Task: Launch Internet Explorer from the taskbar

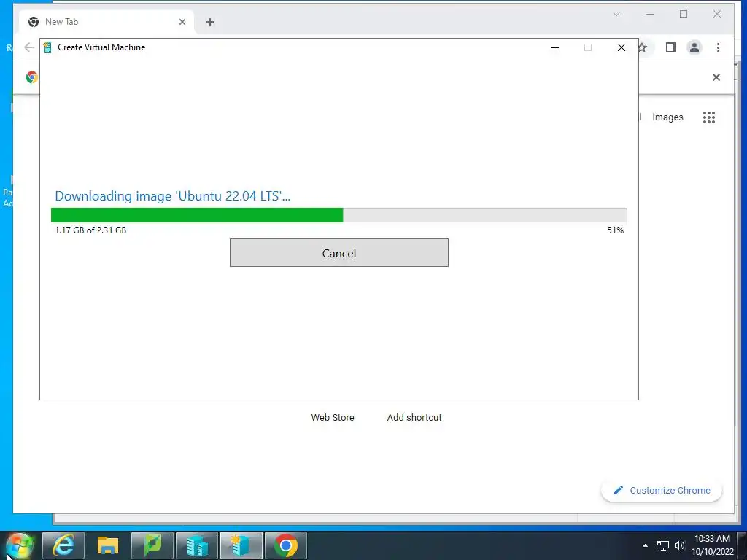Action: click(63, 545)
